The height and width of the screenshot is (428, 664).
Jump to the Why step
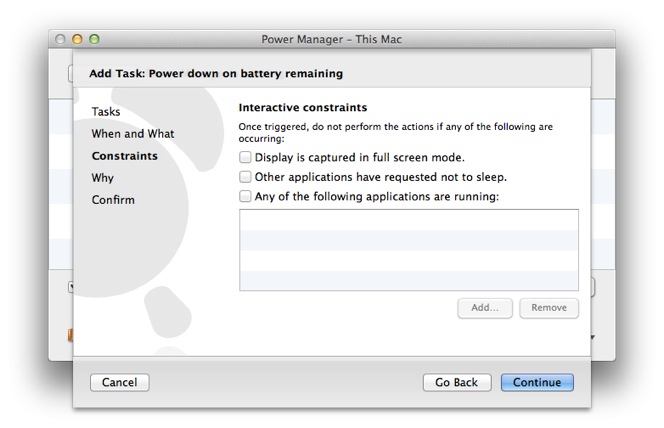click(x=102, y=178)
